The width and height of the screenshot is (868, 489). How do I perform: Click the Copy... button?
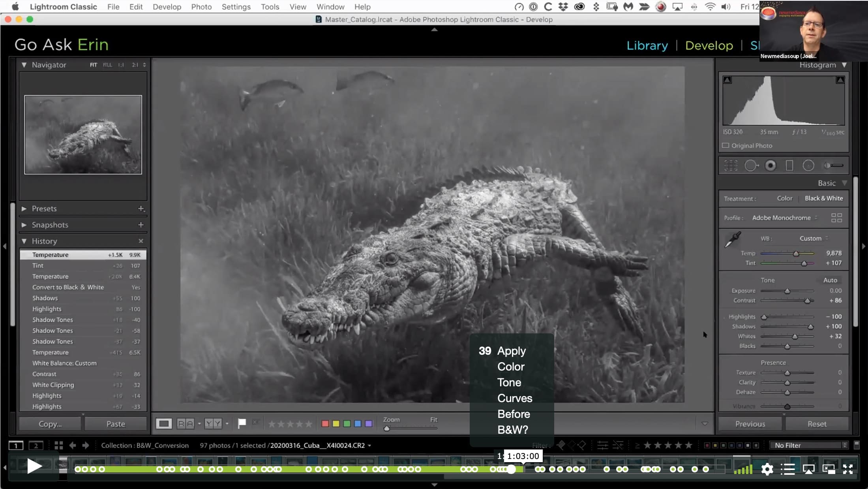pyautogui.click(x=50, y=424)
